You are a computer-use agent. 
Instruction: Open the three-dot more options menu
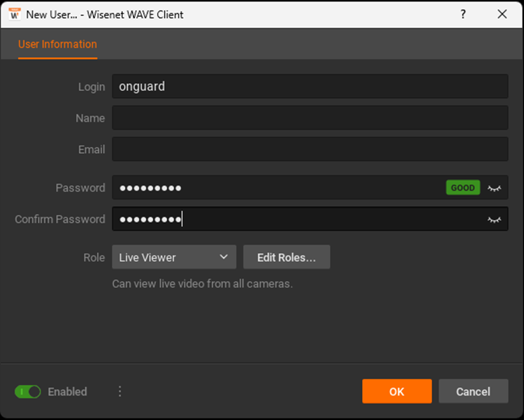[x=120, y=391]
